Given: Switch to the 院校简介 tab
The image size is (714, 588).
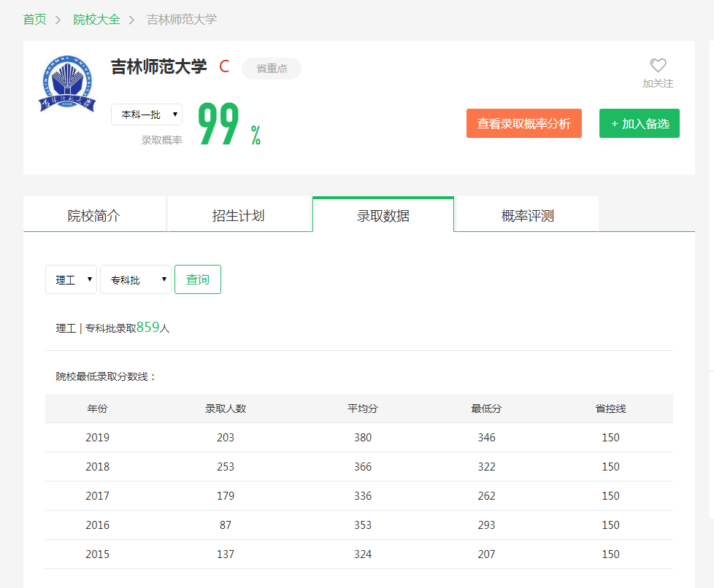Looking at the screenshot, I should tap(93, 215).
